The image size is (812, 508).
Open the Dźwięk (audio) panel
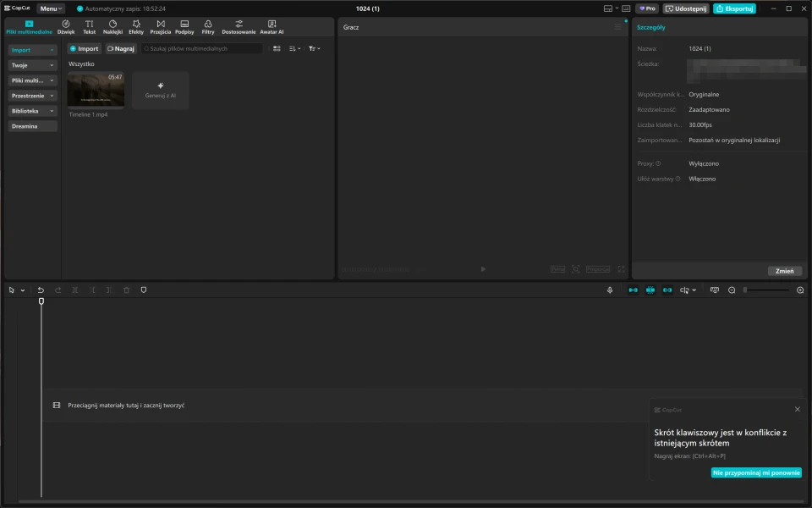click(66, 26)
